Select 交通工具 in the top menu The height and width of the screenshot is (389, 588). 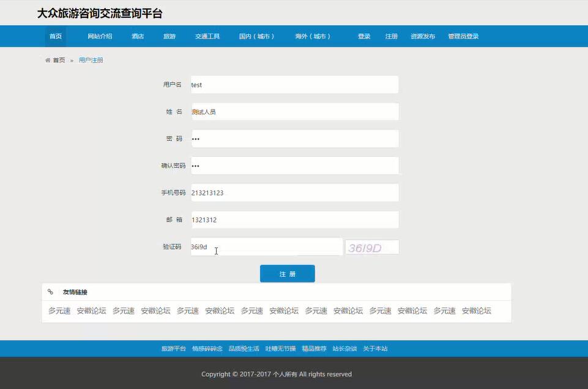click(207, 36)
